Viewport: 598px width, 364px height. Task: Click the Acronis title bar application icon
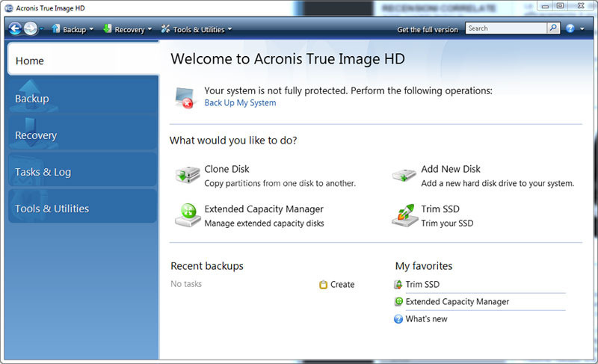(9, 8)
